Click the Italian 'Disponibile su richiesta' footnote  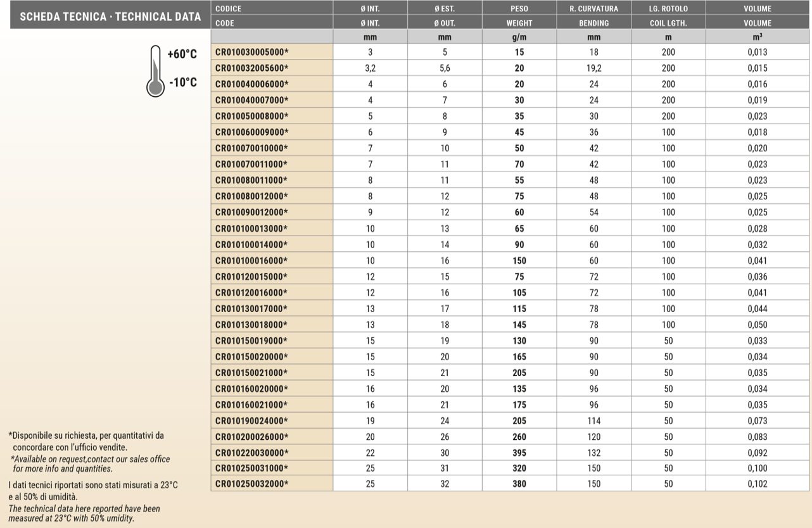pos(87,441)
